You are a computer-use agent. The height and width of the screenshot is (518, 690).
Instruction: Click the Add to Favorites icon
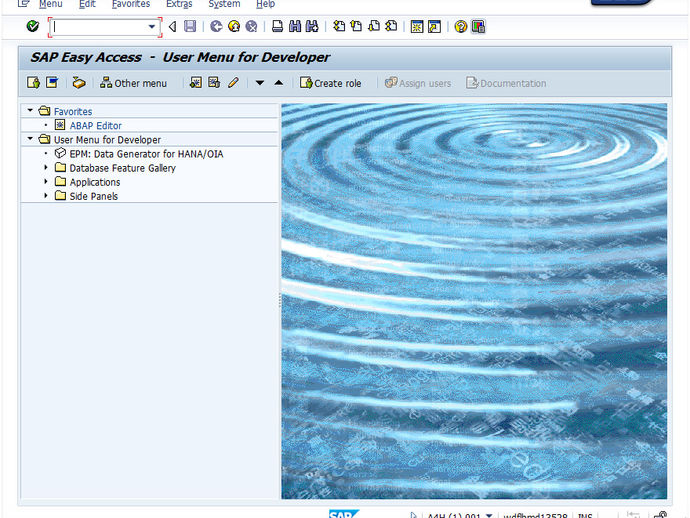tap(195, 83)
